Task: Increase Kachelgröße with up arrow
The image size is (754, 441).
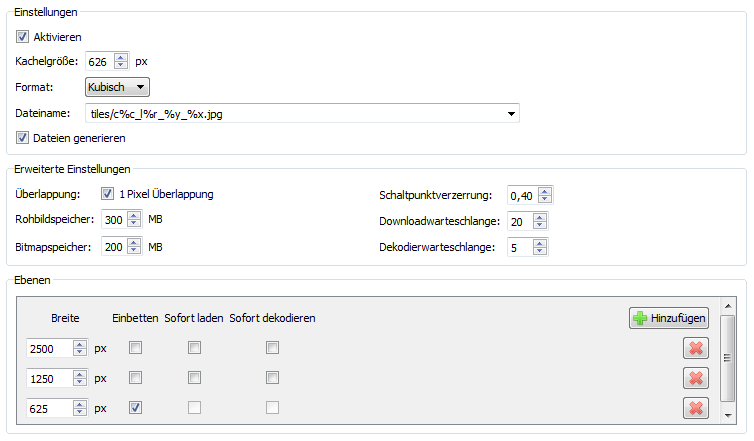Action: (x=121, y=57)
